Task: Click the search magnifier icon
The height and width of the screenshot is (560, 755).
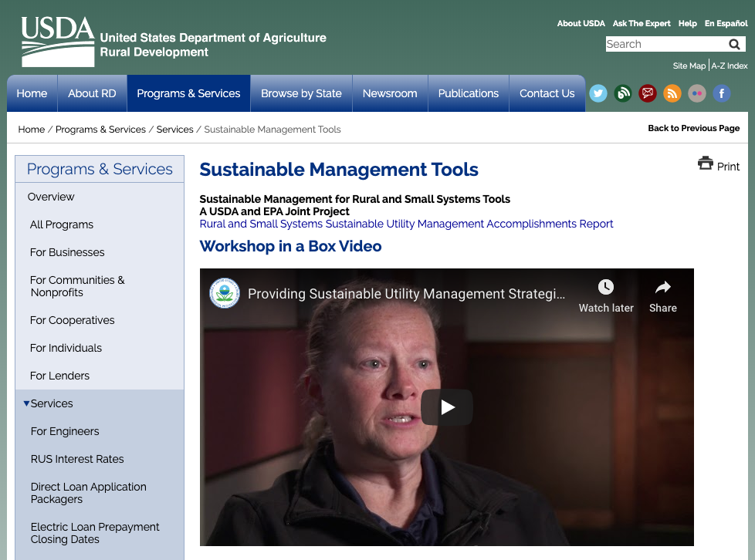Action: click(x=734, y=44)
